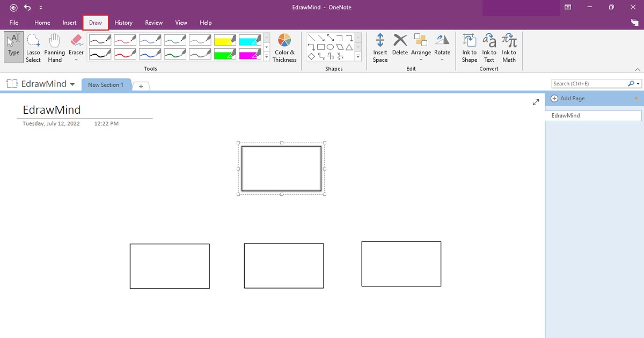
Task: Pick the triangle shape
Action: [x=349, y=47]
